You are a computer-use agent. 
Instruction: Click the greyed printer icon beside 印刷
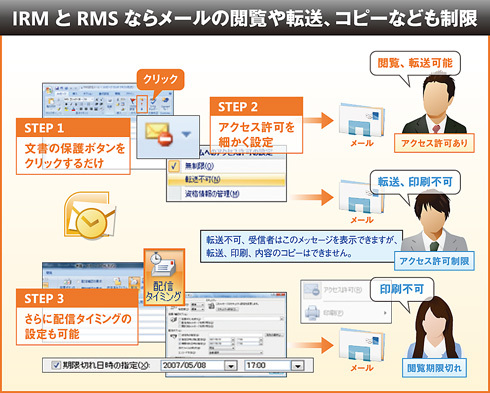click(312, 313)
